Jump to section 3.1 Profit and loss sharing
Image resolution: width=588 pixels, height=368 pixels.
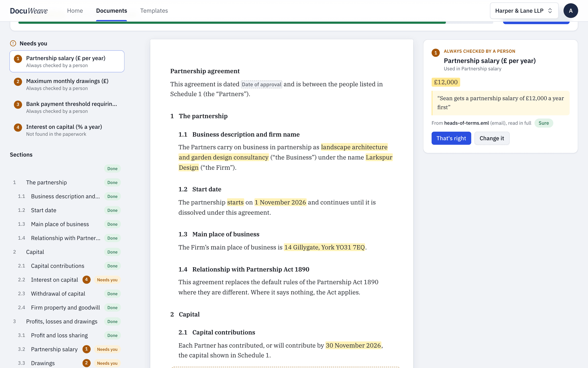coord(67,335)
